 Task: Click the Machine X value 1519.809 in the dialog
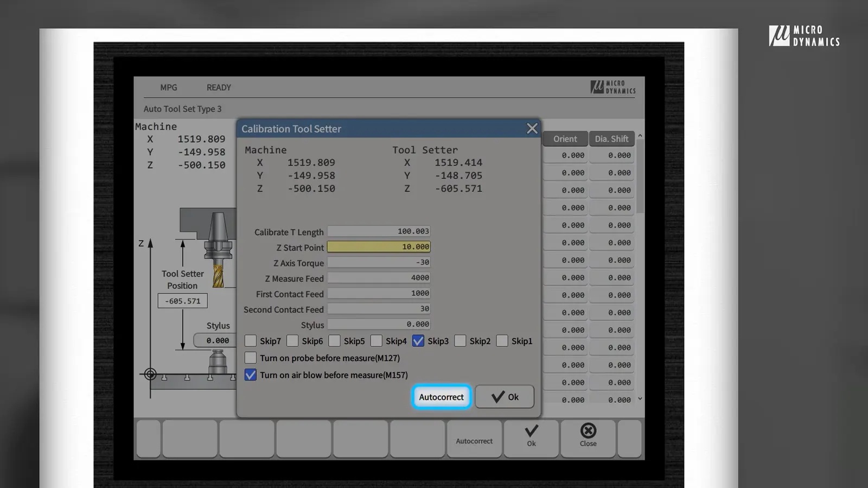point(311,162)
